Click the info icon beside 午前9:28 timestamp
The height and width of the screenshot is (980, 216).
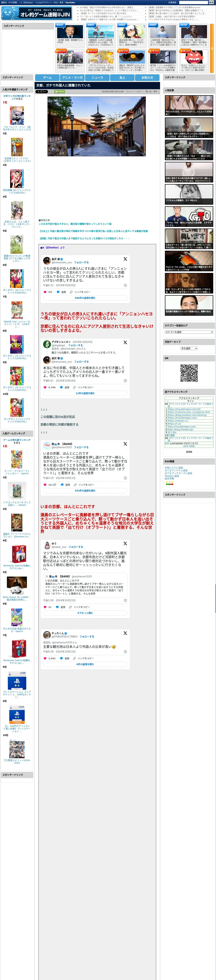coord(126,651)
